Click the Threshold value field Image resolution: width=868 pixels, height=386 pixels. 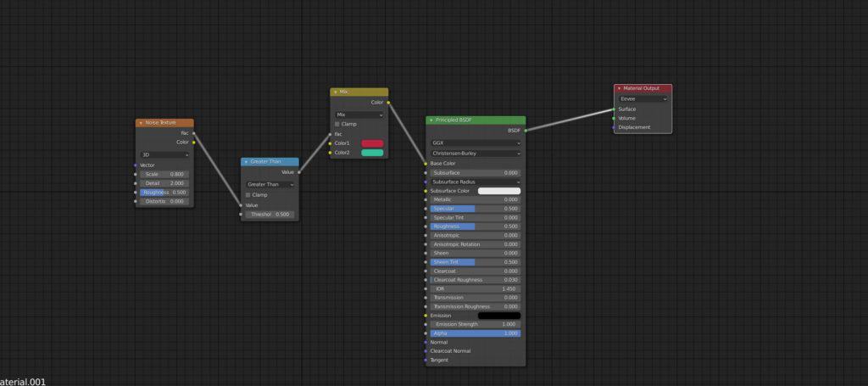point(270,215)
